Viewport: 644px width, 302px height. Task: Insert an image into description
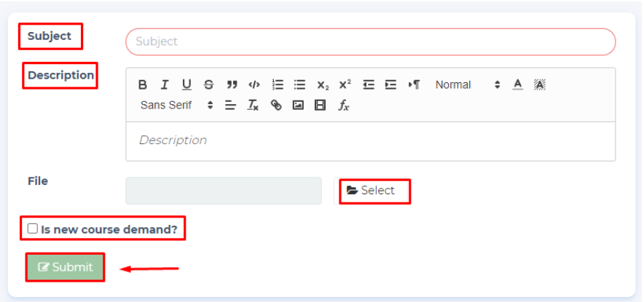(298, 105)
